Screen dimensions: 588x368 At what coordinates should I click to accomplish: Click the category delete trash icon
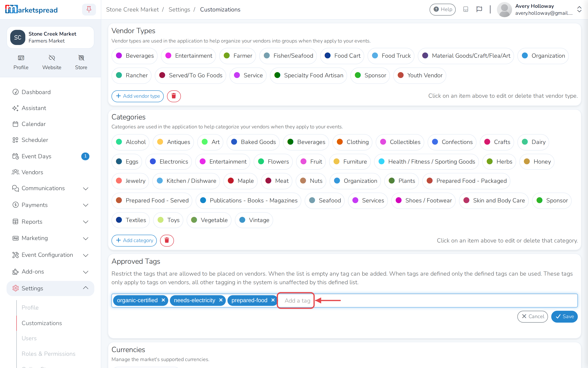click(167, 240)
